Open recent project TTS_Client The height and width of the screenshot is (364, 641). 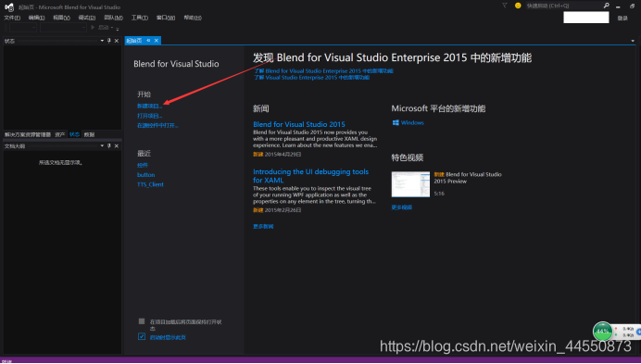coord(150,184)
